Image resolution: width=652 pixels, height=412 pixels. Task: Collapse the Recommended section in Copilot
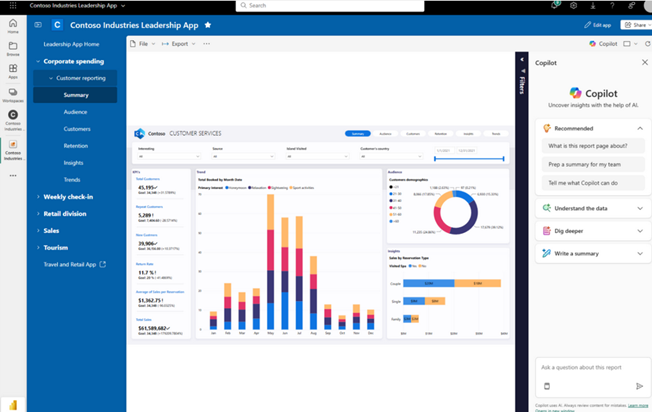point(640,128)
